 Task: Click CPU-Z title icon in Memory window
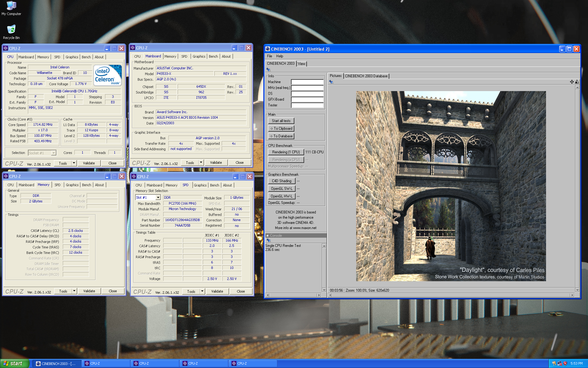pyautogui.click(x=6, y=176)
